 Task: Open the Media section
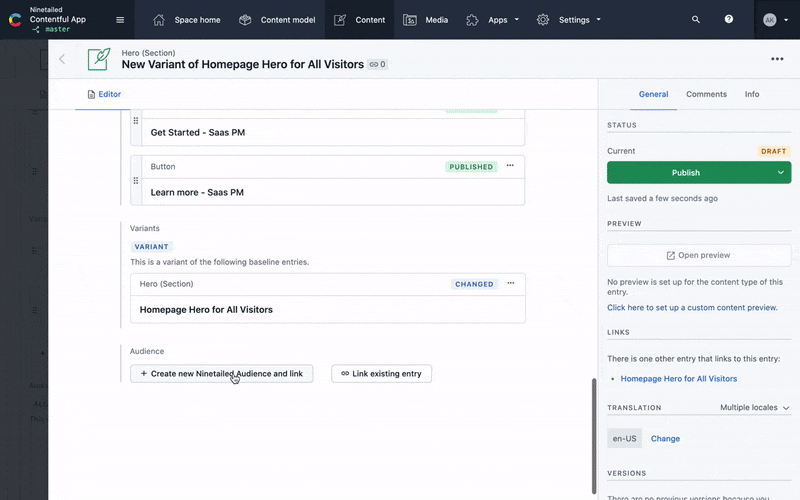[426, 20]
